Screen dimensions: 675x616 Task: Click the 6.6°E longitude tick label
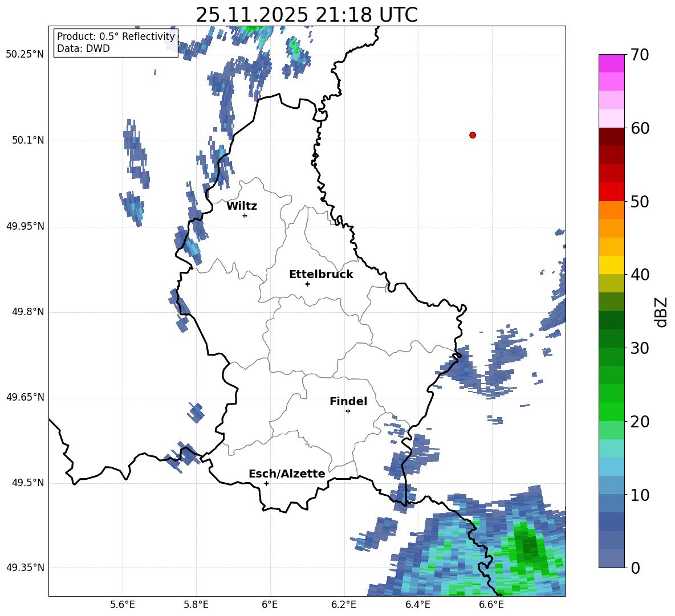coord(491,605)
